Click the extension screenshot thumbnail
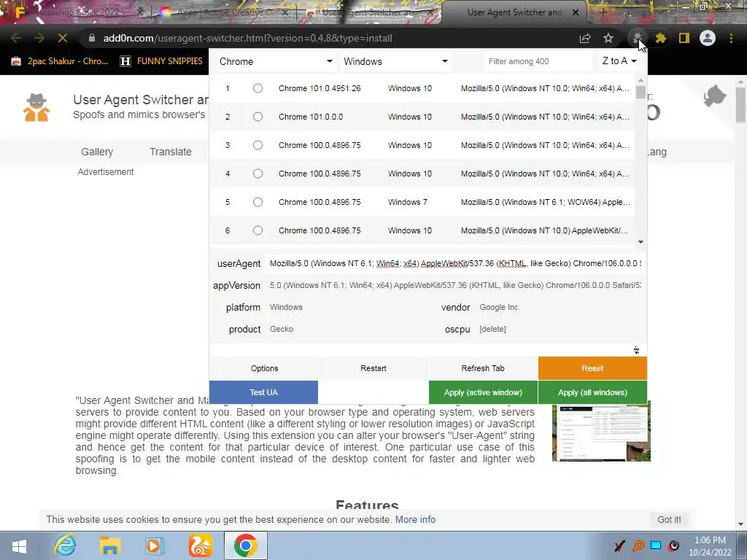This screenshot has height=560, width=747. [x=601, y=432]
